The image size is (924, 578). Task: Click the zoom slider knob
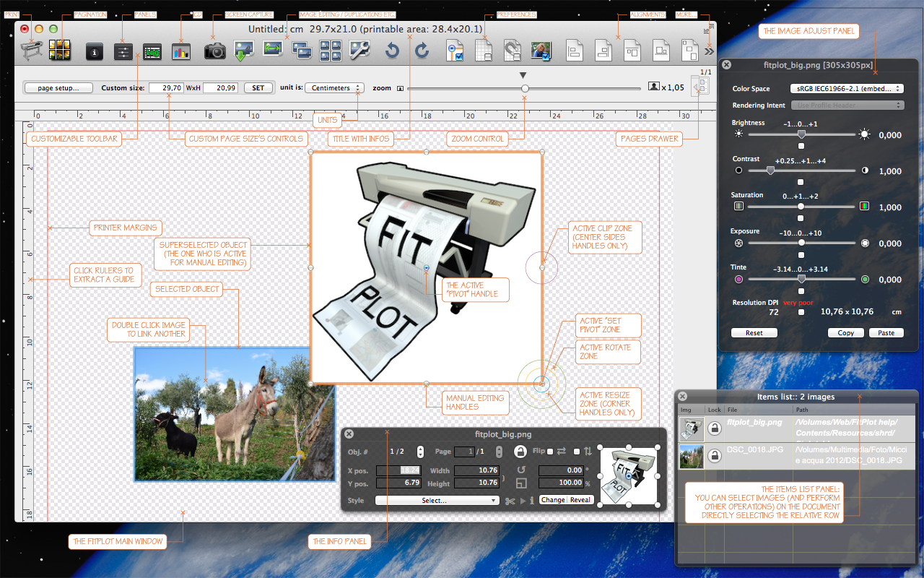(525, 88)
